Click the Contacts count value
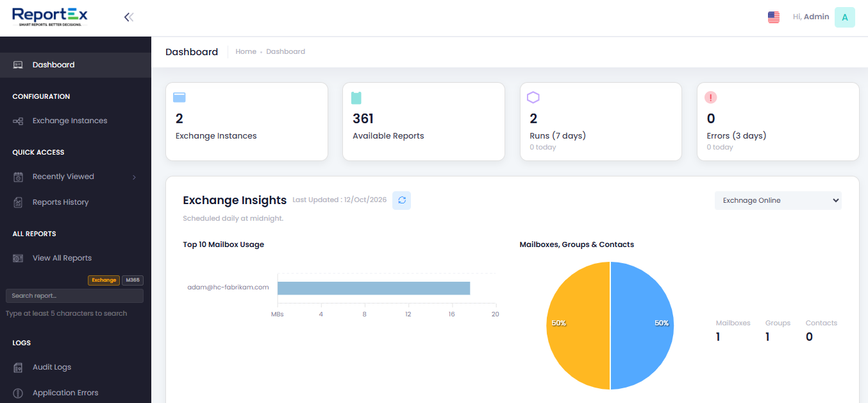This screenshot has height=403, width=868. (809, 337)
